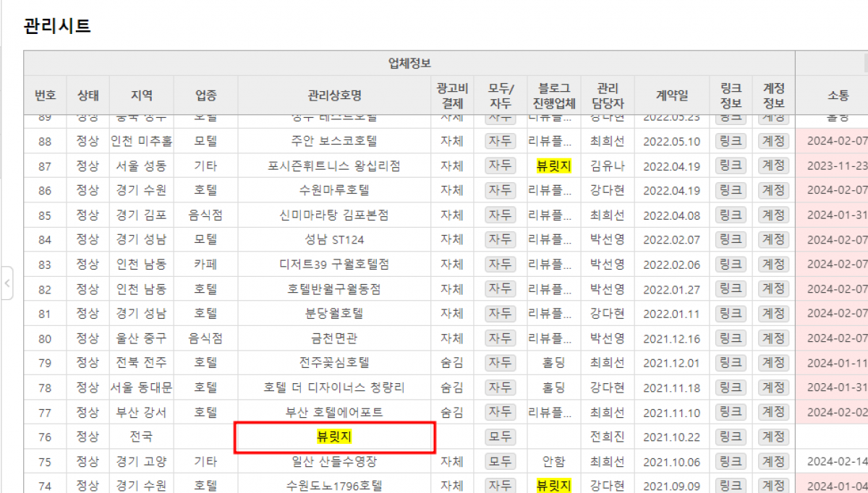Click the 링크 button for row 88
This screenshot has width=868, height=493.
click(731, 141)
